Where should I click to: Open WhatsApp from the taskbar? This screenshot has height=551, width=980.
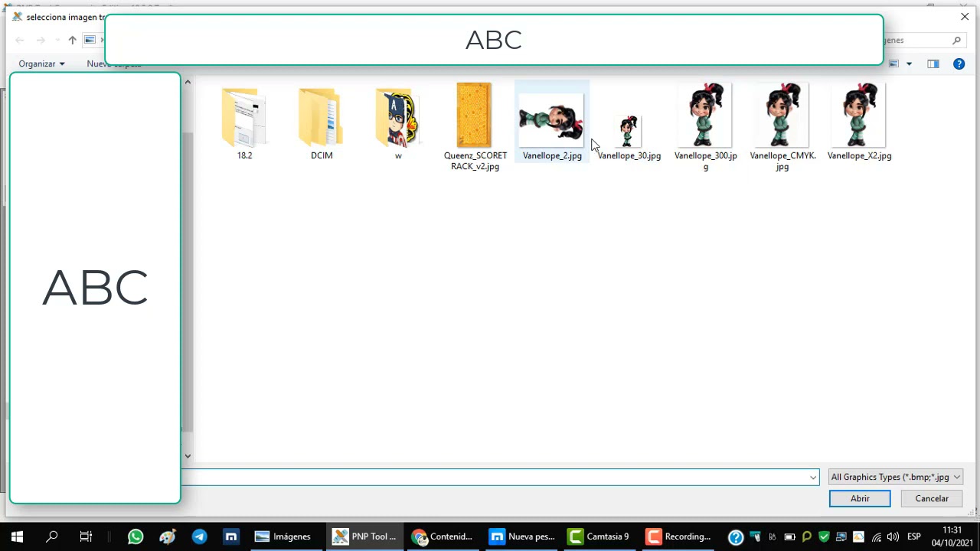[136, 536]
